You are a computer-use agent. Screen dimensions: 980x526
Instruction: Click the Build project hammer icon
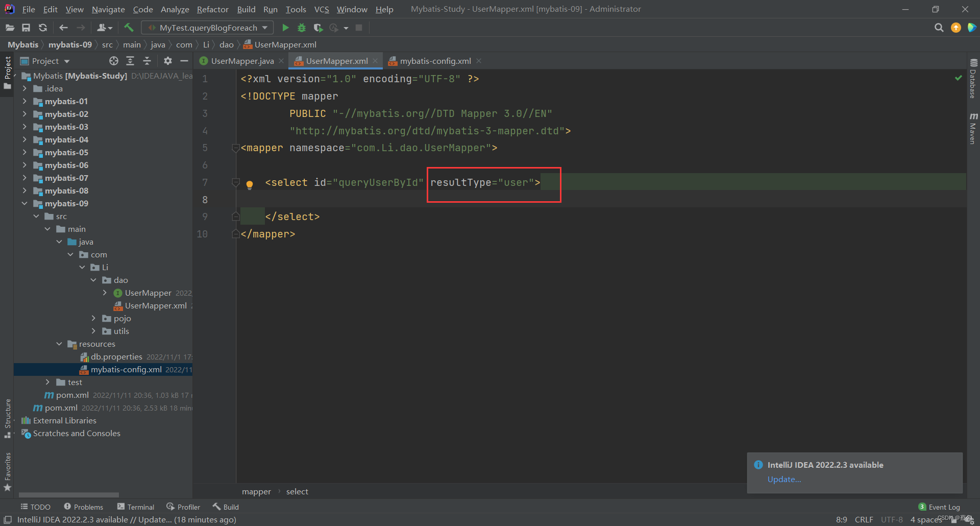click(129, 28)
